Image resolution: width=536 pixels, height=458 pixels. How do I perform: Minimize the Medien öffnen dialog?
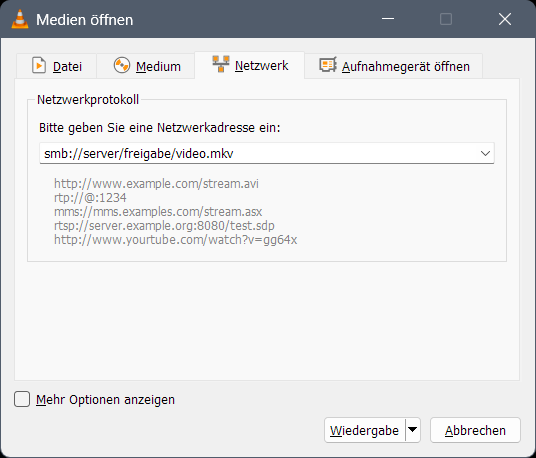click(x=388, y=19)
